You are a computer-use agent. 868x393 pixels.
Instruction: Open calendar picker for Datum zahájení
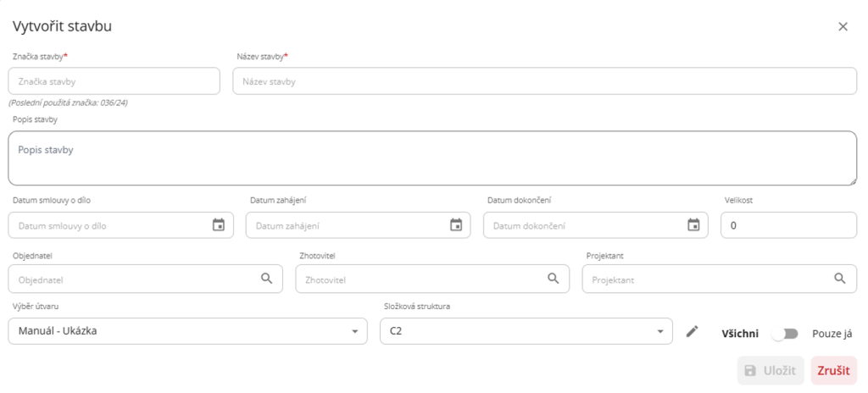pyautogui.click(x=455, y=225)
